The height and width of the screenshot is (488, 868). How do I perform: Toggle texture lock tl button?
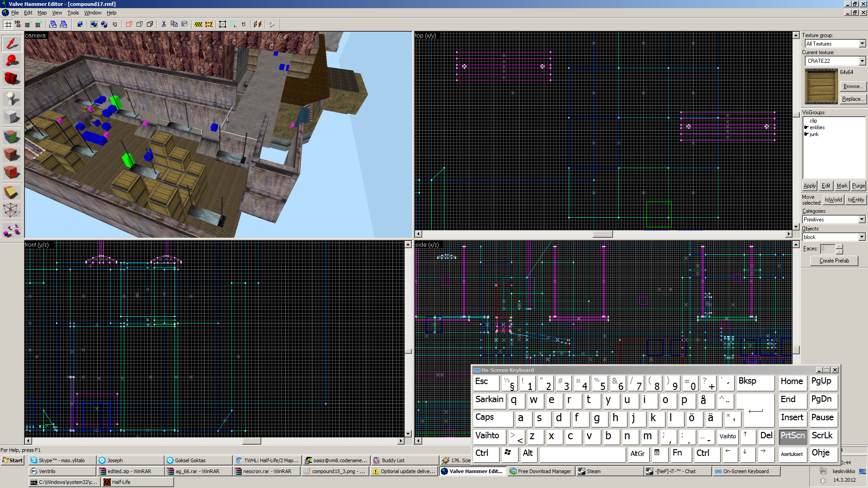pos(244,24)
